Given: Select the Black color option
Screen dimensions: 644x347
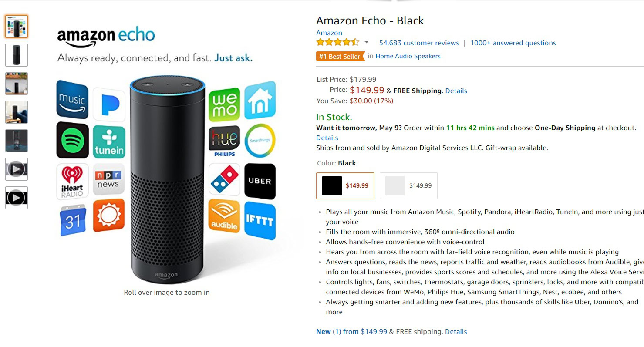Looking at the screenshot, I should pyautogui.click(x=345, y=185).
